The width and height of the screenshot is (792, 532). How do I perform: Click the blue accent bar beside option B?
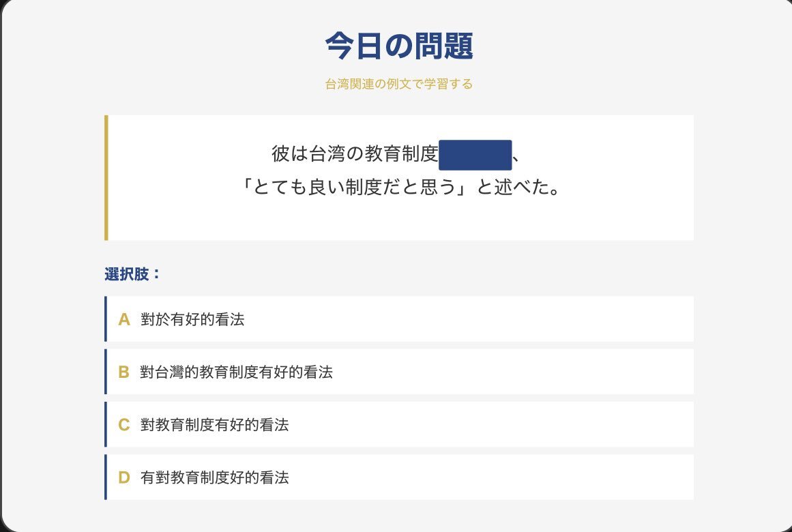(x=106, y=372)
